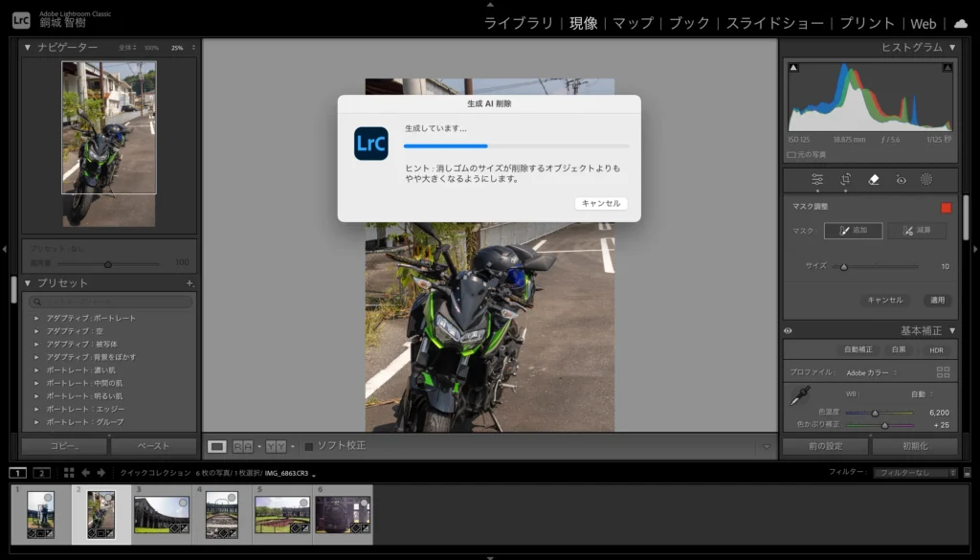
Task: Open the マップ module
Action: click(x=635, y=23)
